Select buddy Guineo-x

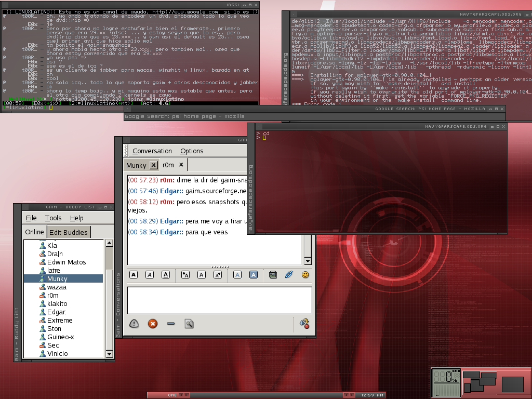click(63, 337)
